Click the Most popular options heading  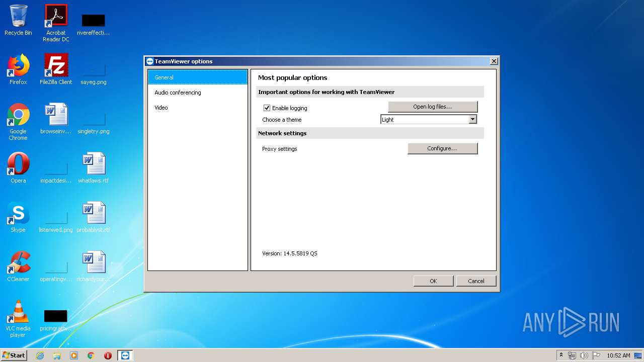tap(293, 77)
